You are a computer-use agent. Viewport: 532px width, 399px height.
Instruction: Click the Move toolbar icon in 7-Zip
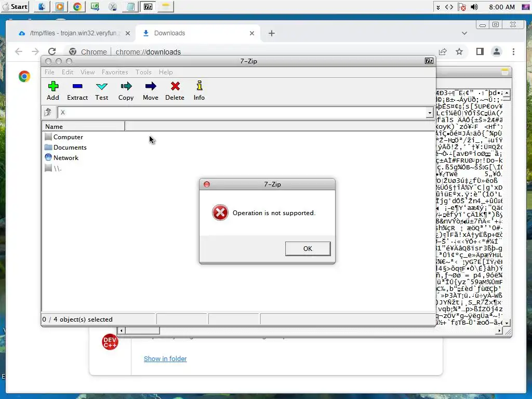tap(150, 90)
